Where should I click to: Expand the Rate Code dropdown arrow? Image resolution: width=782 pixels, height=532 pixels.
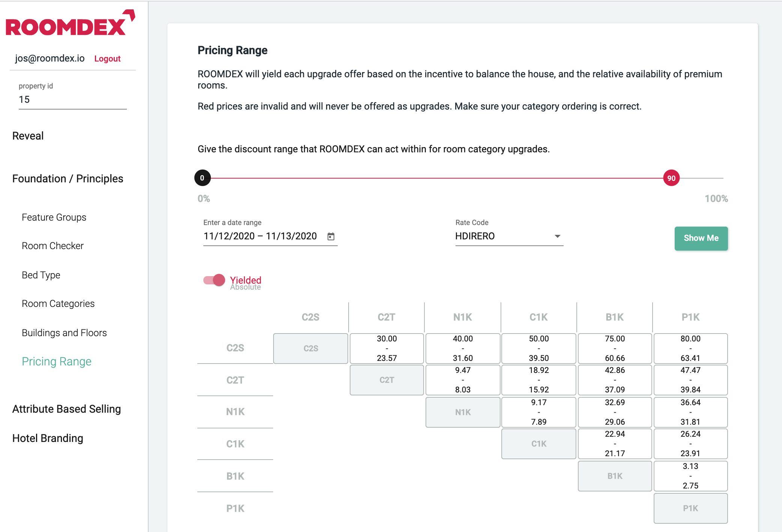(557, 236)
